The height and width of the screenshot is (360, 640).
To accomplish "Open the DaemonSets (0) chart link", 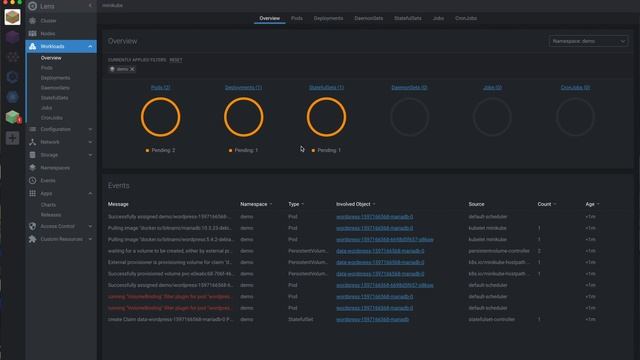I will tap(409, 87).
